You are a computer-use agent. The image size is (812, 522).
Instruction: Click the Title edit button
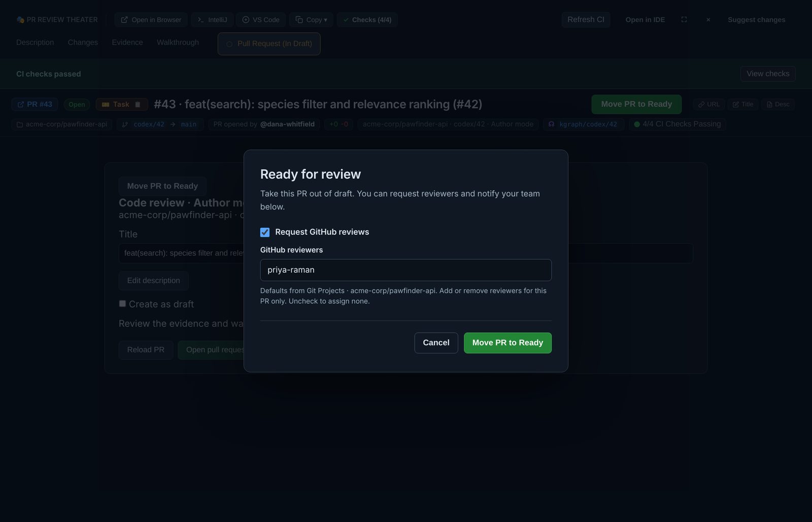click(x=743, y=105)
